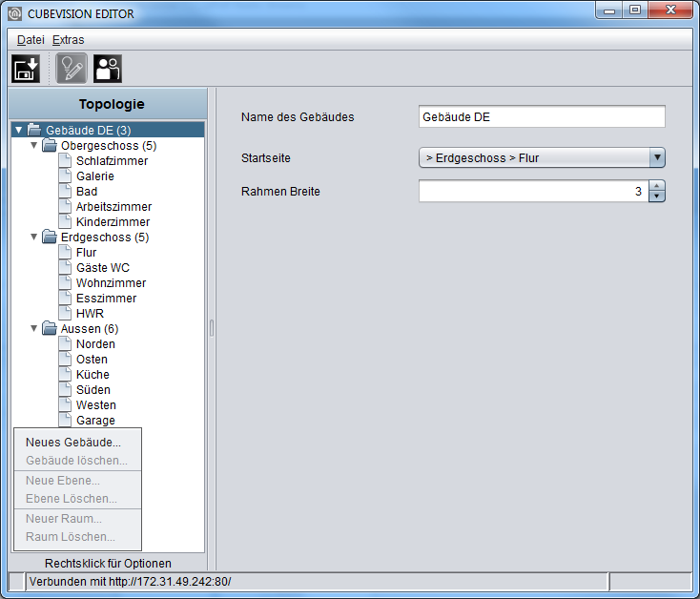The height and width of the screenshot is (599, 700).
Task: Click the Aussen folder icon
Action: point(50,328)
